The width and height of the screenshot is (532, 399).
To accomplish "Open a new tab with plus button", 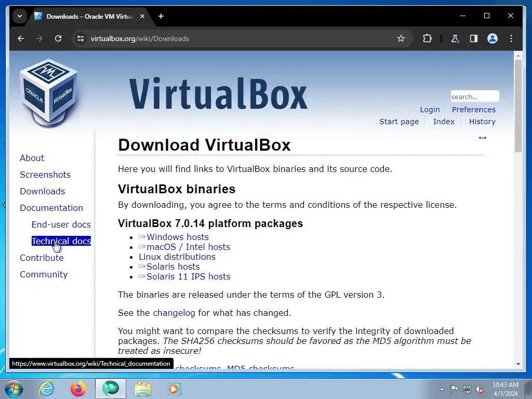I will 161,16.
